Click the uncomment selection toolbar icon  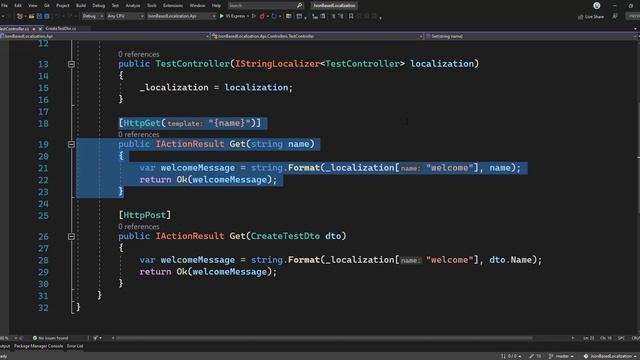[340, 16]
